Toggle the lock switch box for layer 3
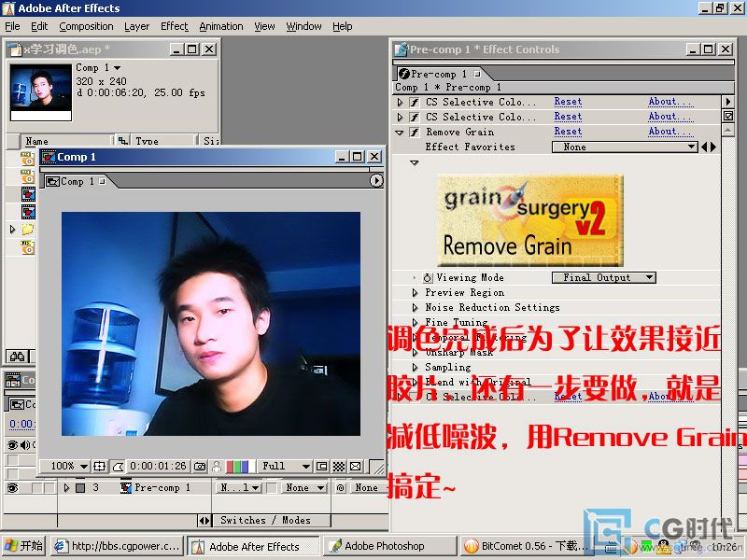747x560 pixels. point(49,487)
